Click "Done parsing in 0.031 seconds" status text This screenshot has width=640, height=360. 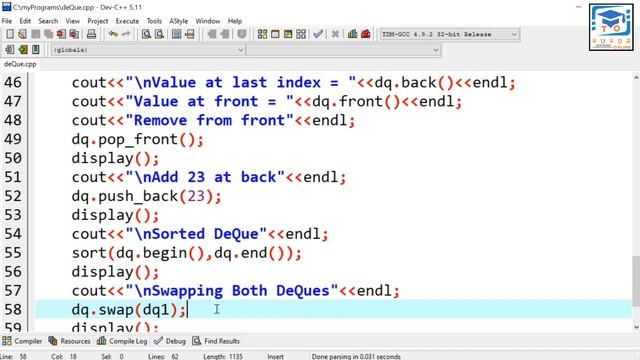pyautogui.click(x=356, y=356)
